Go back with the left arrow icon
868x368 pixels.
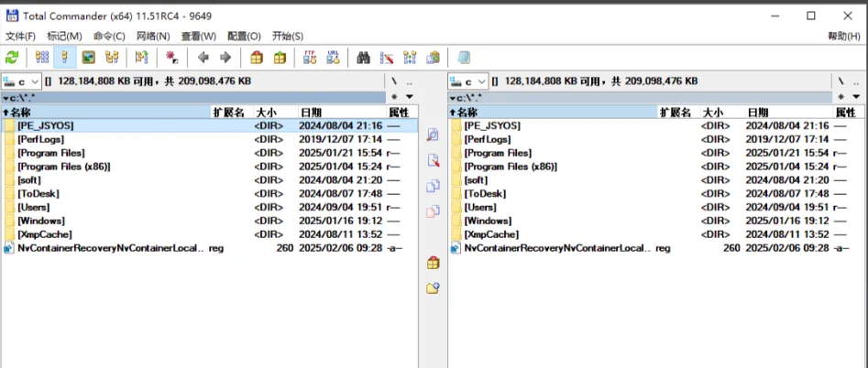pos(203,57)
